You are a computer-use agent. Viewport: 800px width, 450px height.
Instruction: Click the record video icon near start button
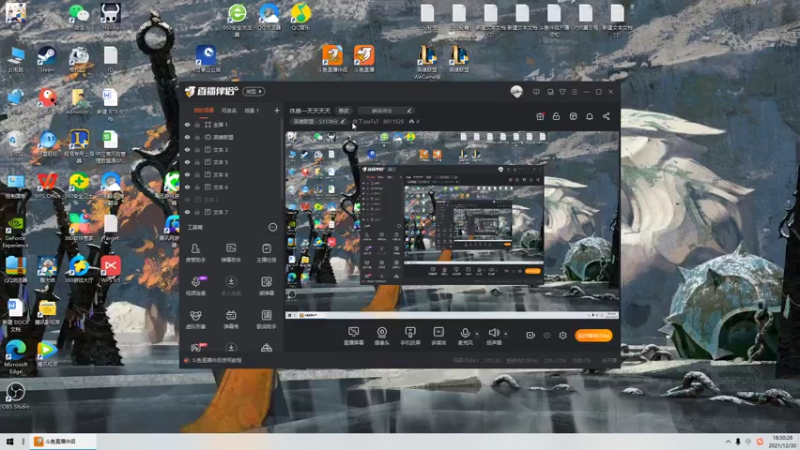pyautogui.click(x=531, y=335)
